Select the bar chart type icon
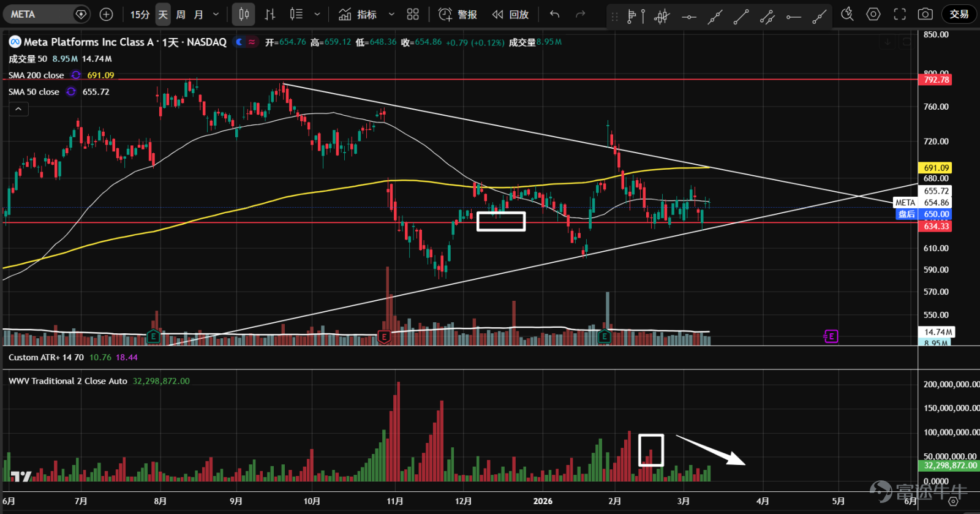This screenshot has height=514, width=980. (270, 14)
